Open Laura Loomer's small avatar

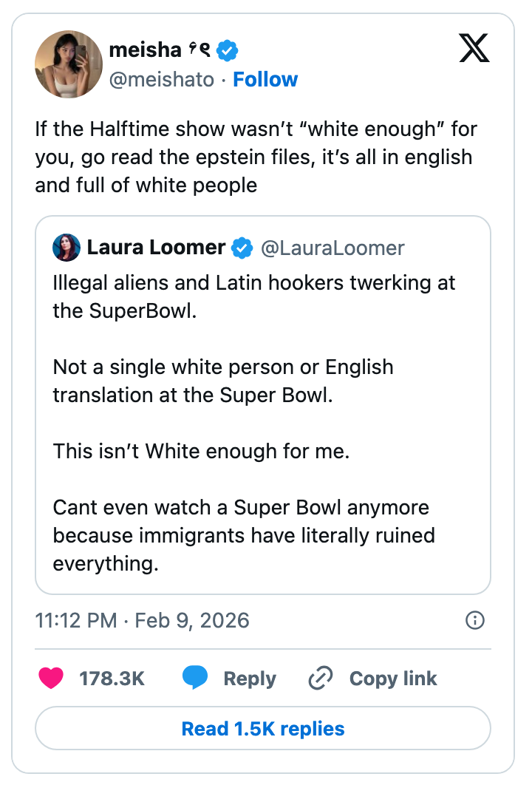tap(66, 248)
